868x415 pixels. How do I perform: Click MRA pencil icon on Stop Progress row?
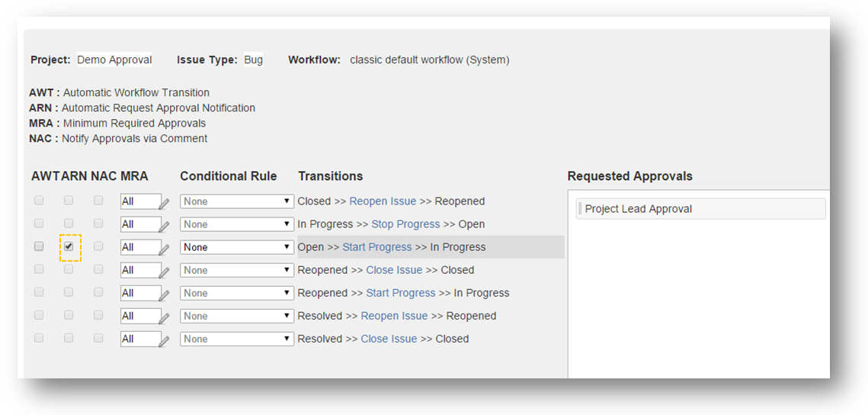[164, 226]
